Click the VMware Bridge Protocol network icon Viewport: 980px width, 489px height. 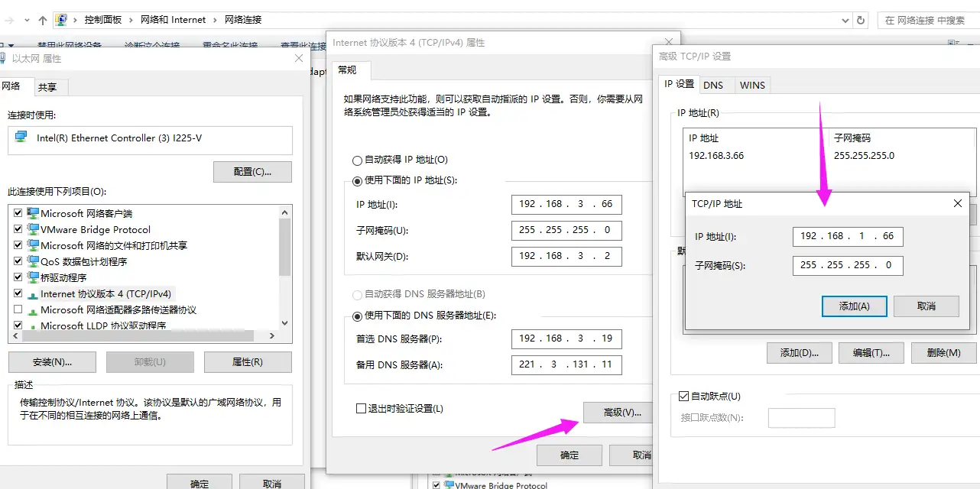click(x=32, y=229)
